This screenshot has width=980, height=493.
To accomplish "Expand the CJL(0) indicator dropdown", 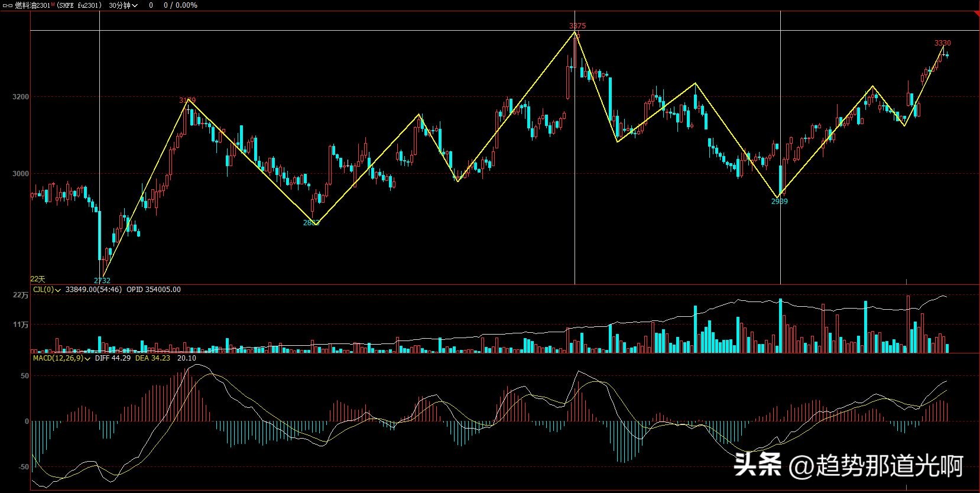I will [x=47, y=290].
